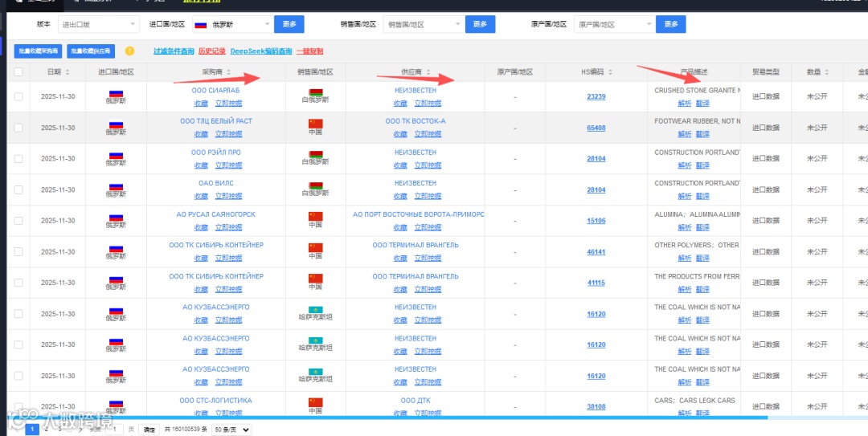The width and height of the screenshot is (868, 436).
Task: Click the 确定 page jump button
Action: 149,430
